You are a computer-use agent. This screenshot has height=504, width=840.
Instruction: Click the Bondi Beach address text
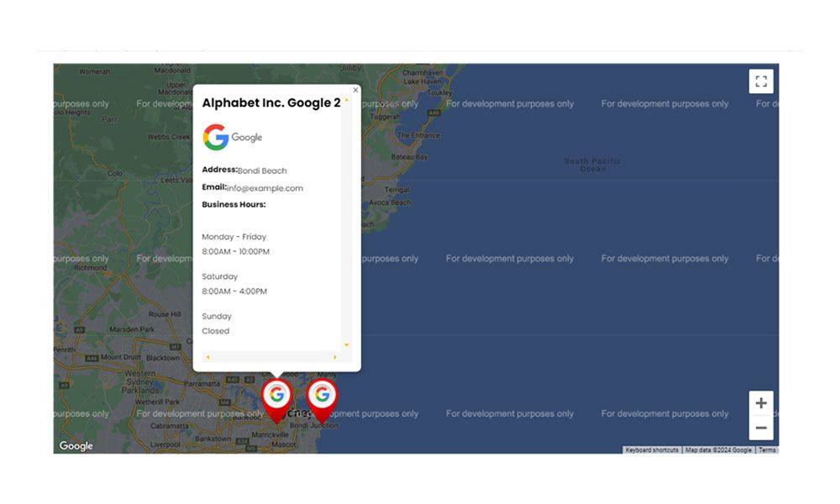coord(262,170)
